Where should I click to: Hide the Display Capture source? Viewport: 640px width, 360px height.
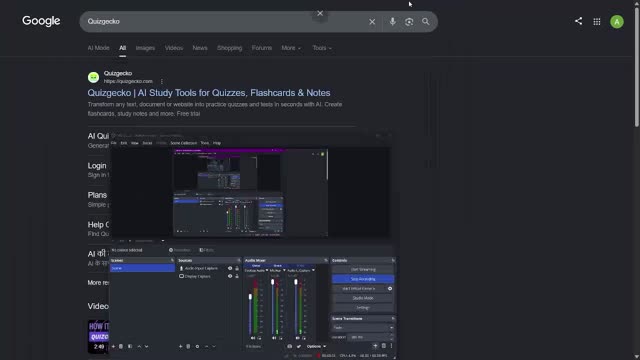[230, 276]
